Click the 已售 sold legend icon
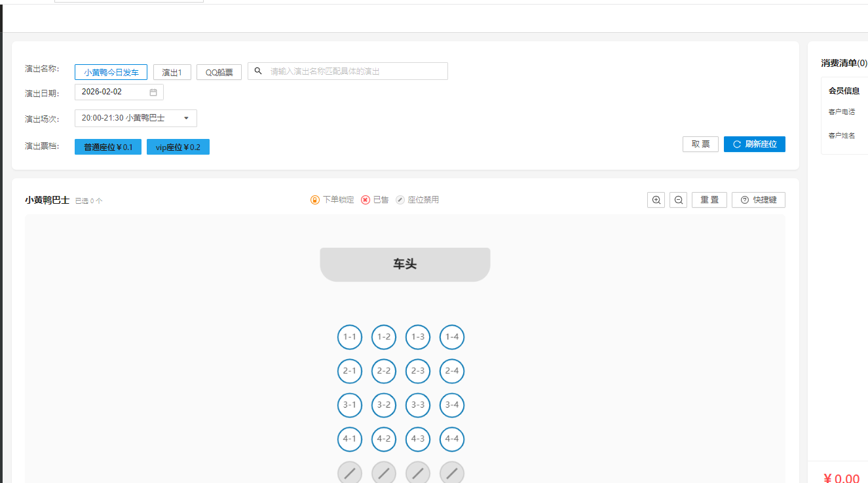Viewport: 868px width, 483px height. [x=366, y=200]
